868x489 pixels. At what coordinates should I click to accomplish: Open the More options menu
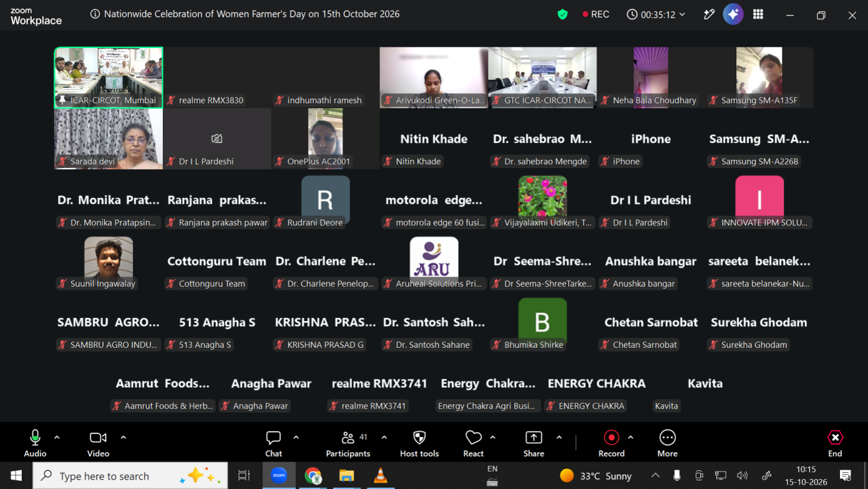click(x=667, y=444)
